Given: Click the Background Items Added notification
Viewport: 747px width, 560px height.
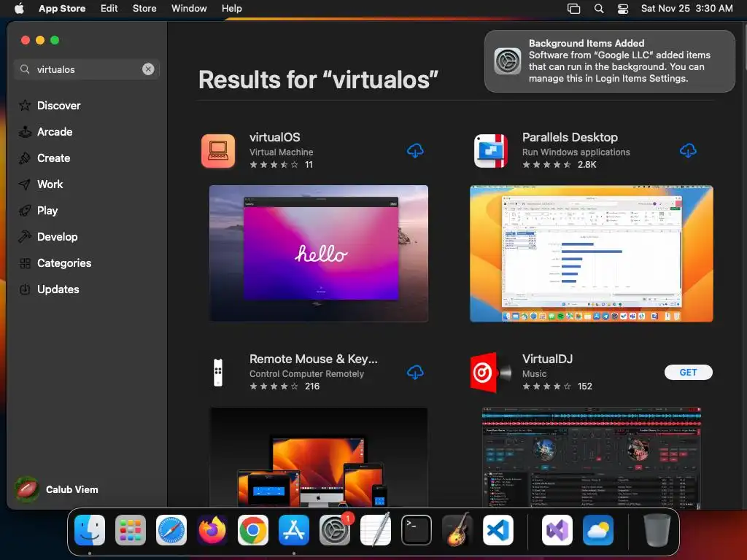Looking at the screenshot, I should [610, 61].
